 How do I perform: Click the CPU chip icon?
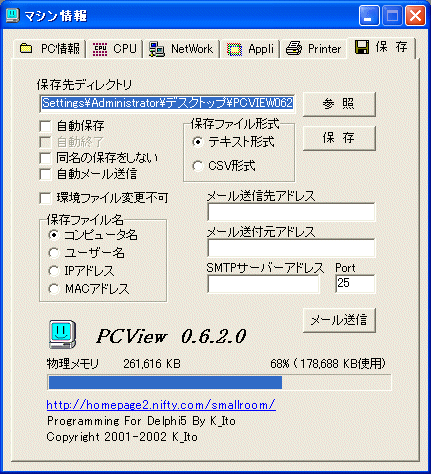100,49
